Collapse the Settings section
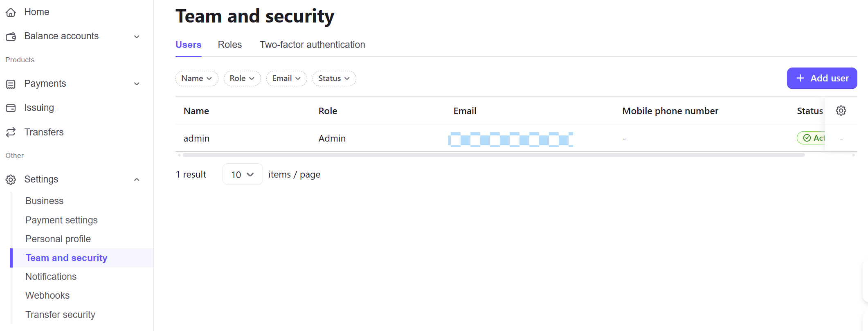868x331 pixels. [x=137, y=179]
